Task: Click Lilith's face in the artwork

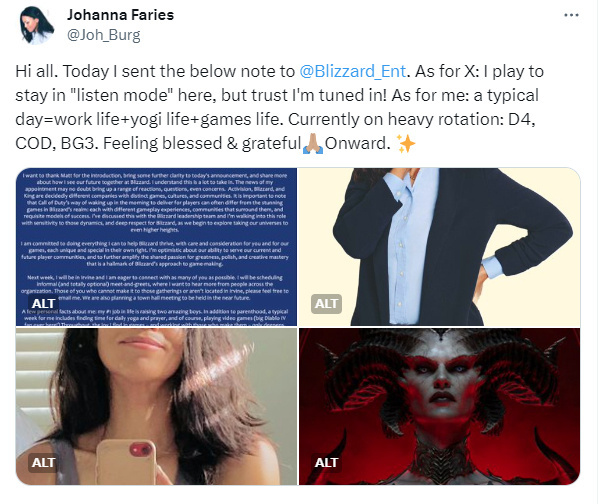Action: (442, 383)
